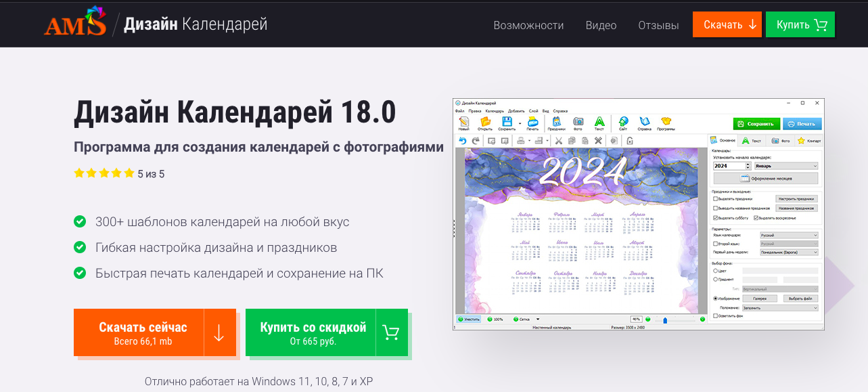Enable the Выделять праздники checkbox
868x392 pixels.
pyautogui.click(x=716, y=199)
